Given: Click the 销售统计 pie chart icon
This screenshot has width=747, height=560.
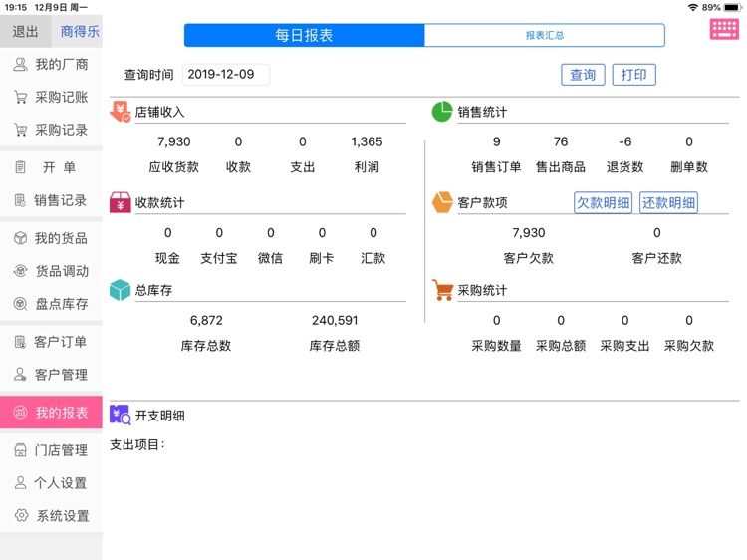Looking at the screenshot, I should (441, 111).
